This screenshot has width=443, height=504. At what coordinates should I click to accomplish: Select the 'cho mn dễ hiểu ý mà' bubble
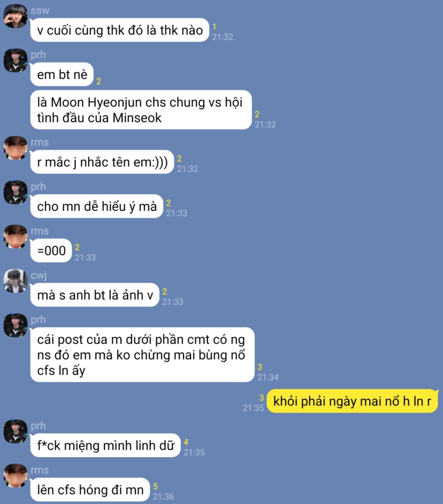pyautogui.click(x=97, y=206)
